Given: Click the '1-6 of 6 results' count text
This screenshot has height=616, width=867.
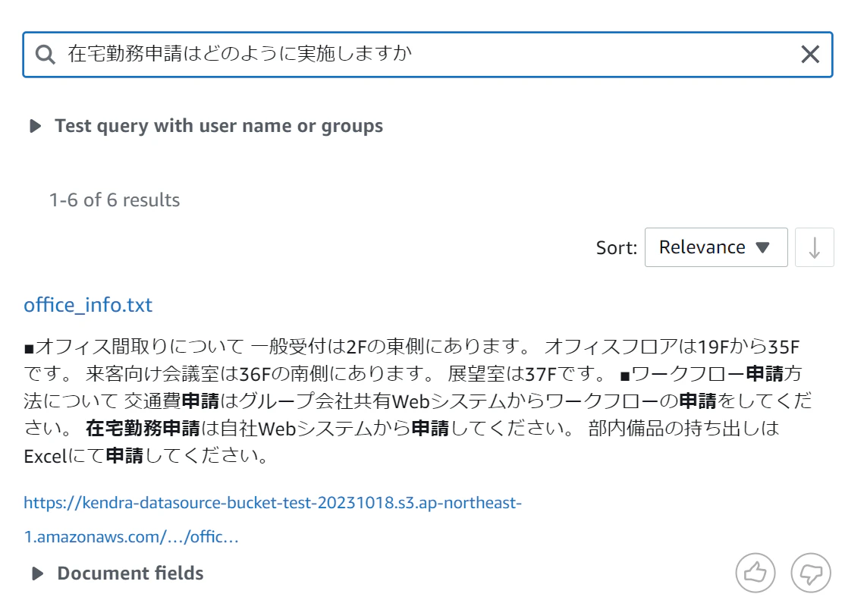Looking at the screenshot, I should point(115,200).
